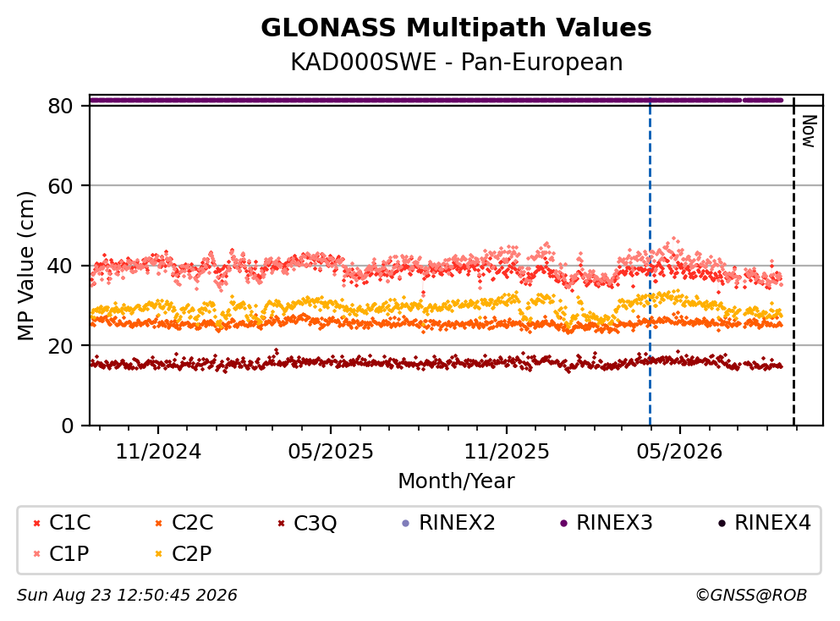Viewport: 840px width, 621px height.
Task: Click the C2C orange legend marker
Action: (x=158, y=524)
